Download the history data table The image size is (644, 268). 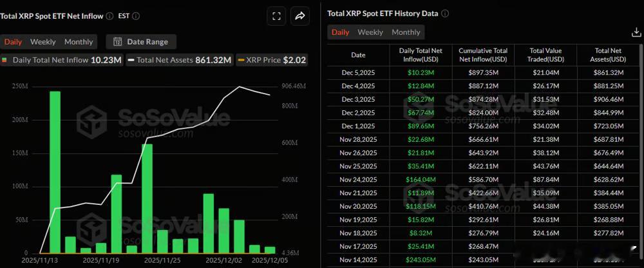coord(636,32)
